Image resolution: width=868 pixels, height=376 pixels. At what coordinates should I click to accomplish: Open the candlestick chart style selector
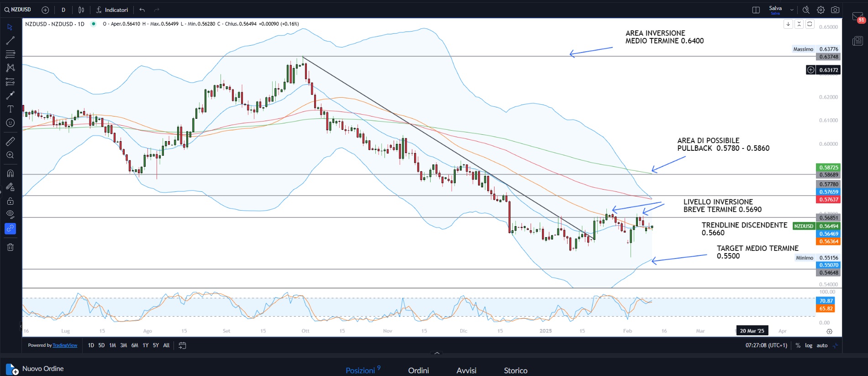pyautogui.click(x=81, y=10)
